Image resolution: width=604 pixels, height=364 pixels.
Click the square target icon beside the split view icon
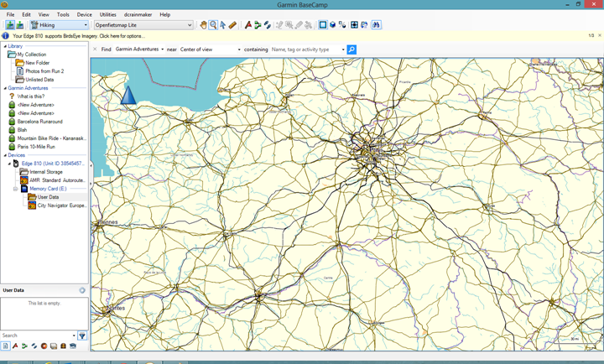coord(354,25)
